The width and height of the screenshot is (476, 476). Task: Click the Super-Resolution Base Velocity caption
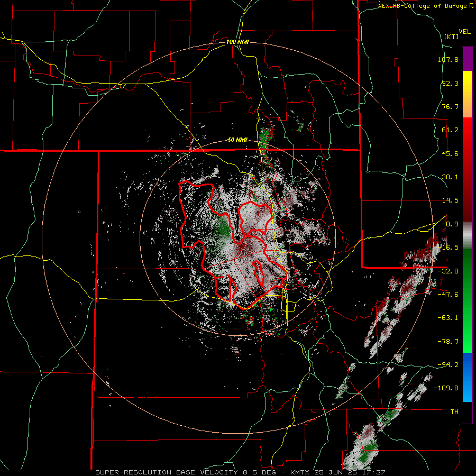pyautogui.click(x=240, y=472)
